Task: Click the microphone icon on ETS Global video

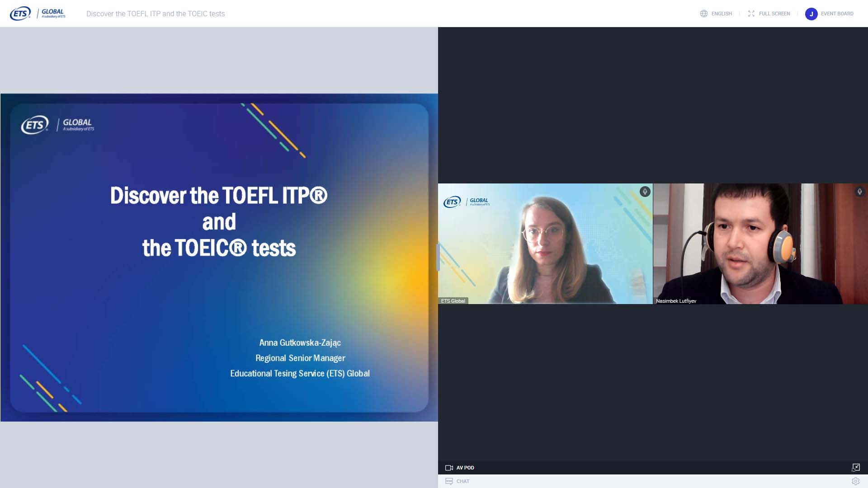Action: click(x=645, y=192)
